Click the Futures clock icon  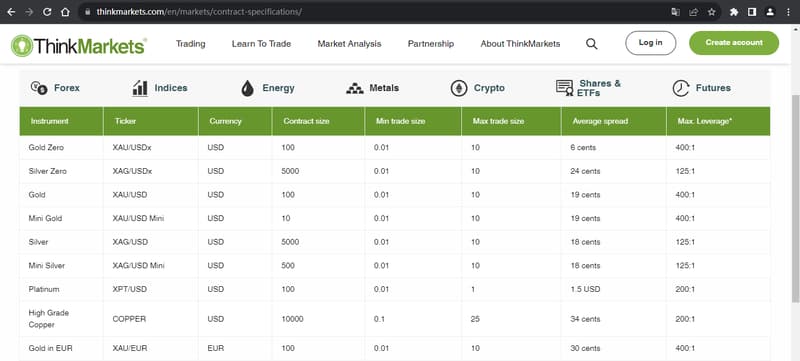tap(681, 88)
